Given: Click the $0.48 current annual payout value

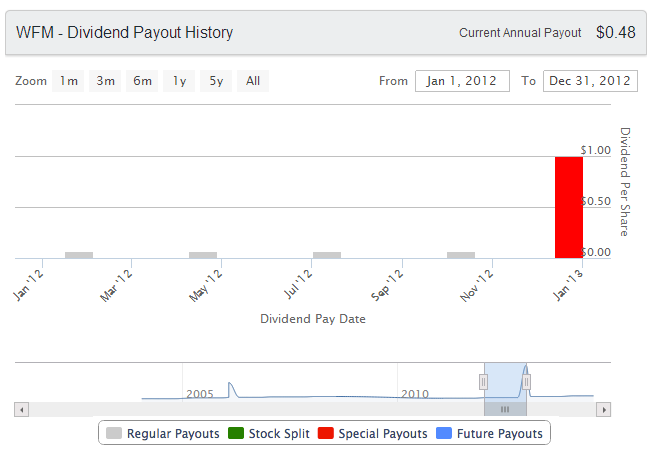Looking at the screenshot, I should click(615, 32).
